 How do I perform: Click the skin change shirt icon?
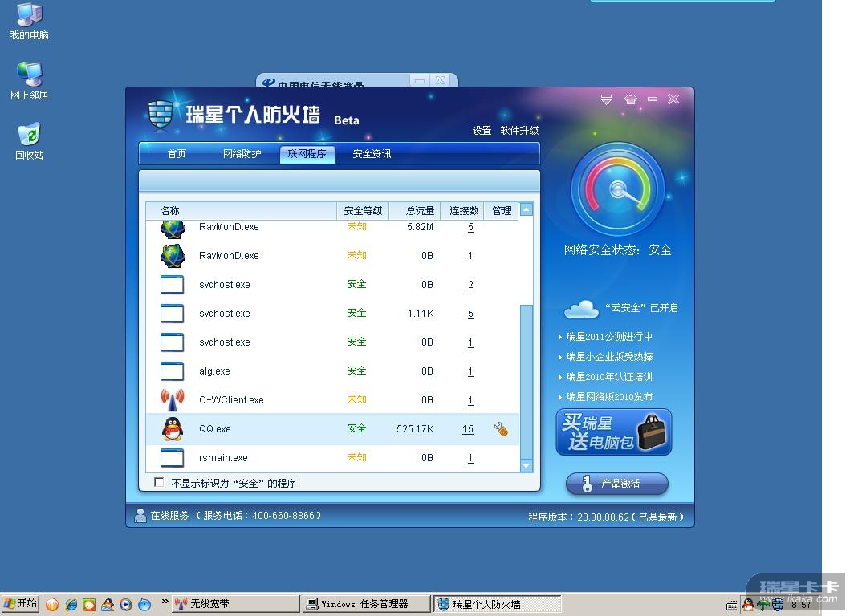pyautogui.click(x=630, y=99)
